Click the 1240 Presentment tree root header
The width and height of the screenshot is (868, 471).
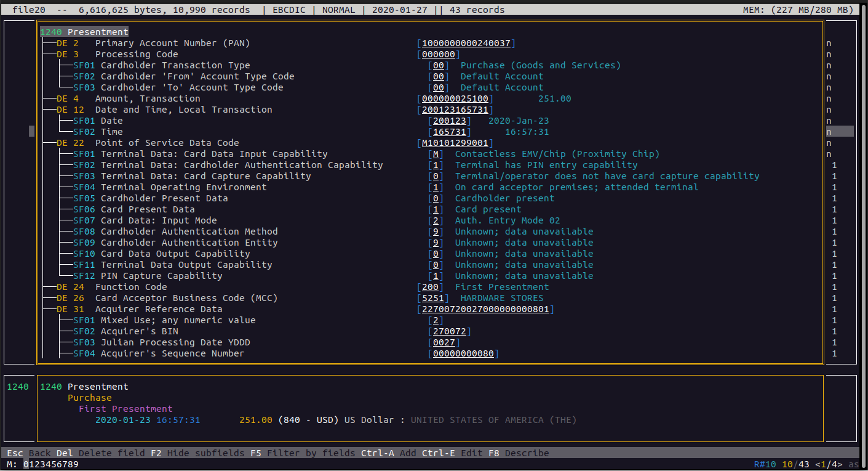(x=84, y=32)
